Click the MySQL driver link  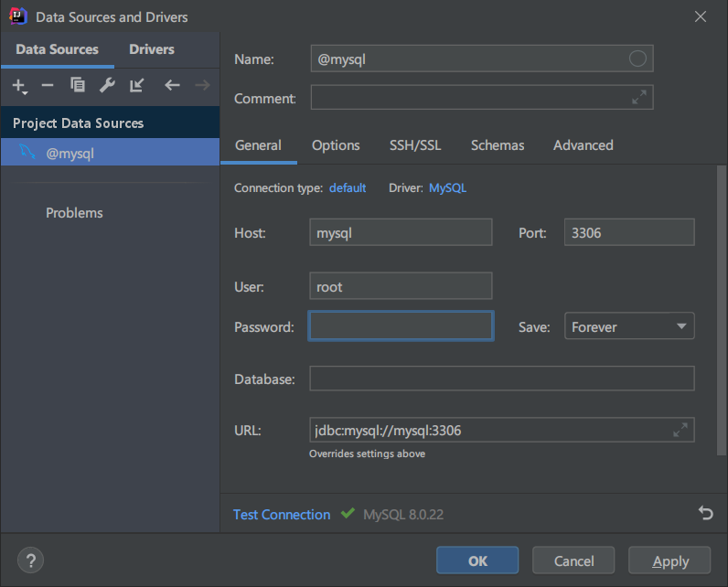pyautogui.click(x=447, y=188)
